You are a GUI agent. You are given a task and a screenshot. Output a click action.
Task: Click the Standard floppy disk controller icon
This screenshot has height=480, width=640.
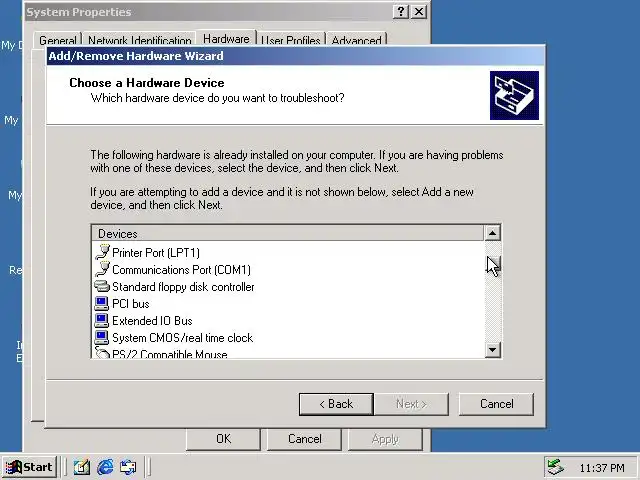click(x=102, y=287)
